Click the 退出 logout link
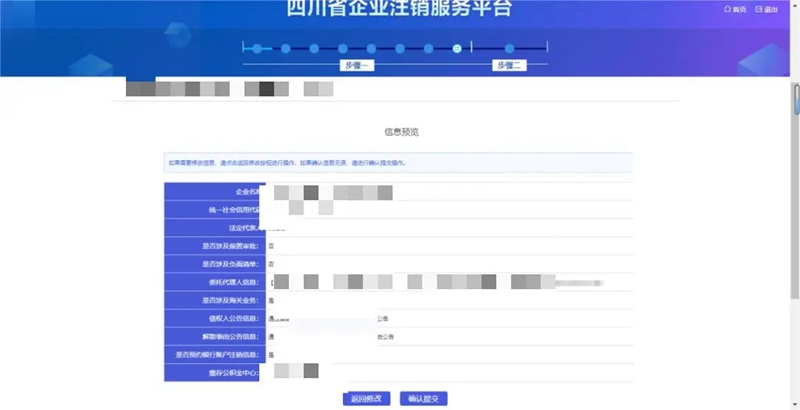 tap(766, 9)
